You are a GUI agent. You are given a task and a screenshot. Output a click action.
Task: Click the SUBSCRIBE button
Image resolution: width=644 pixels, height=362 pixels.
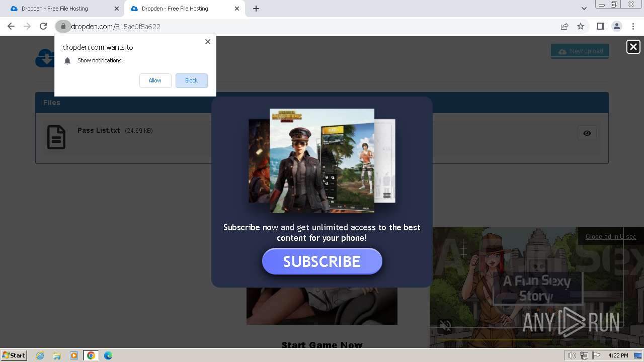pyautogui.click(x=322, y=261)
